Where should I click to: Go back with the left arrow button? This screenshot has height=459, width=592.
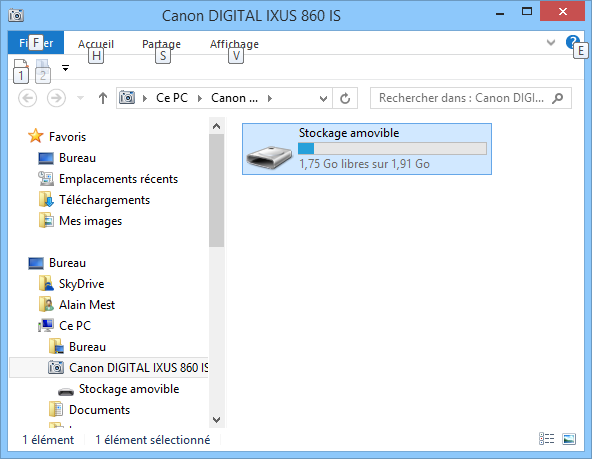[x=28, y=98]
